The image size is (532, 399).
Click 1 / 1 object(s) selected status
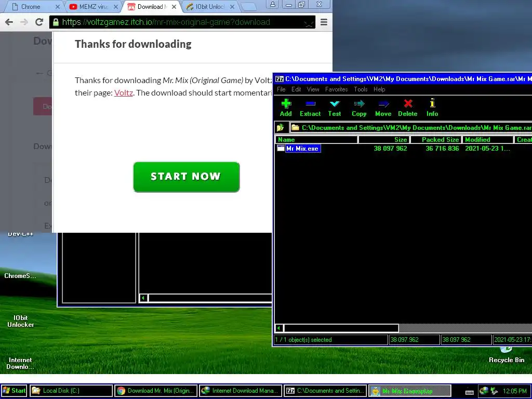(x=331, y=340)
